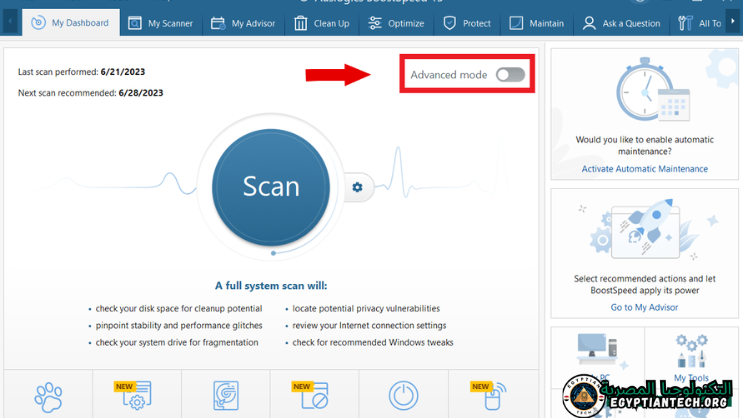
Task: Open the Protect tab
Action: (x=467, y=23)
